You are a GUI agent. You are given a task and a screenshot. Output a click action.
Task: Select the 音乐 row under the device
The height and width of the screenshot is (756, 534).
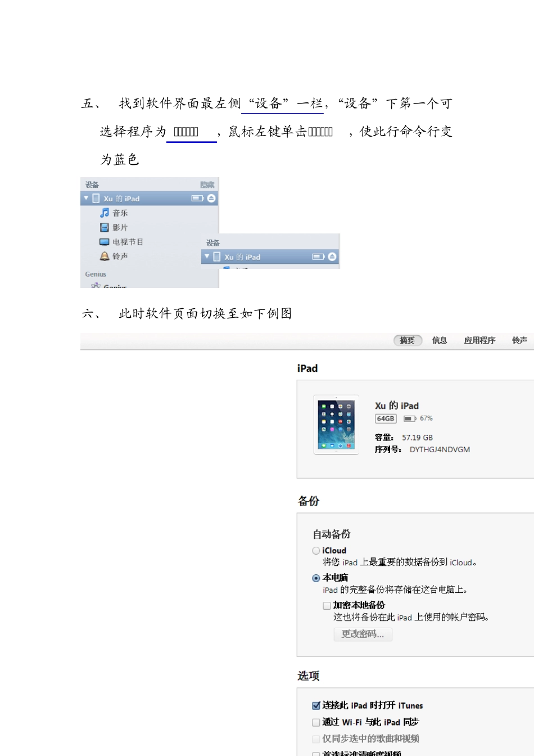coord(150,213)
